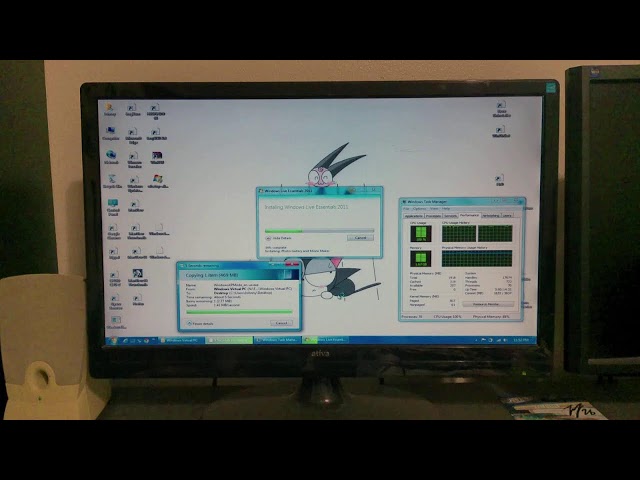Open the Control Panel desktop icon
The height and width of the screenshot is (480, 640).
113,207
